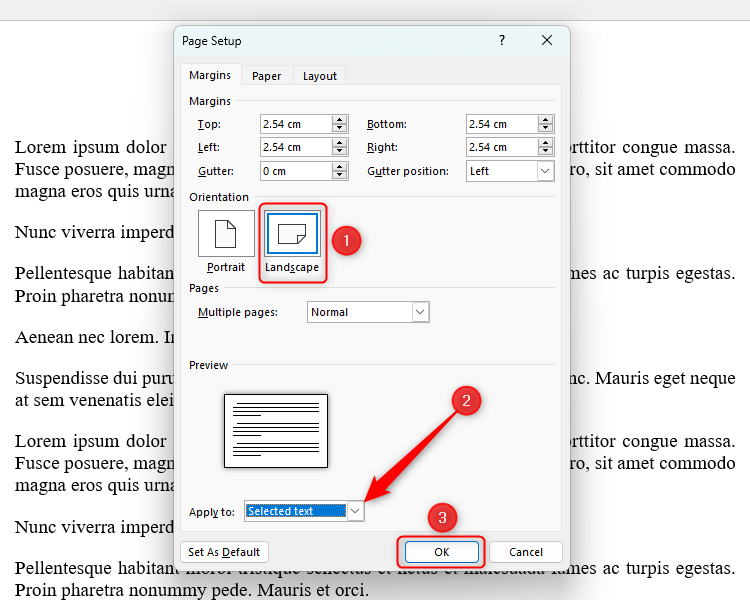Close the Page Setup dialog

click(547, 40)
